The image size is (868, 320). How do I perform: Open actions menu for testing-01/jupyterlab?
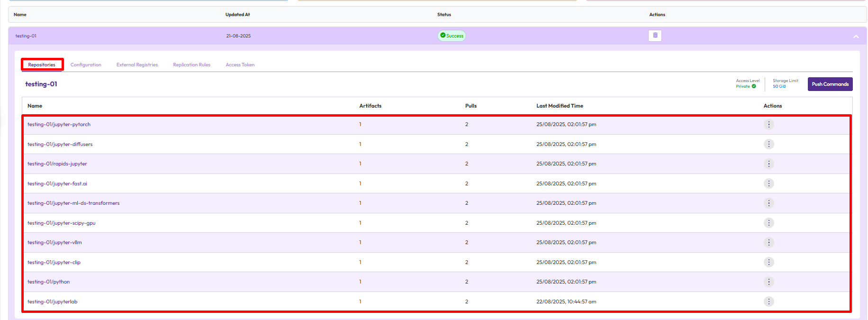point(769,302)
